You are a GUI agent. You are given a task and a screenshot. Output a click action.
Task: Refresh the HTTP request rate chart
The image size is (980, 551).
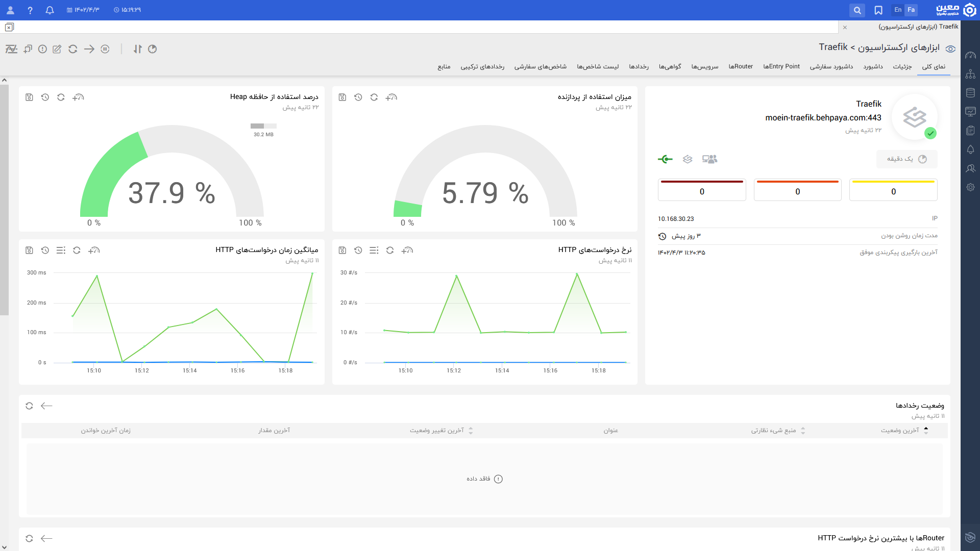390,250
